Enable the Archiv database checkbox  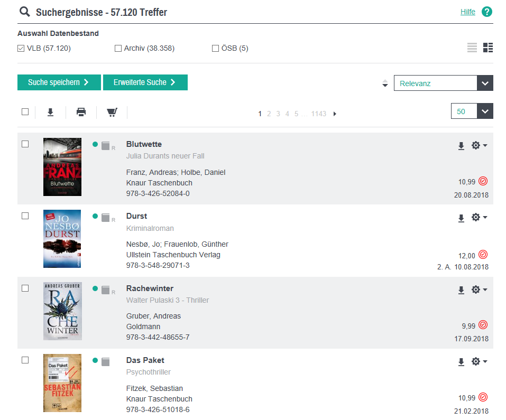point(118,49)
